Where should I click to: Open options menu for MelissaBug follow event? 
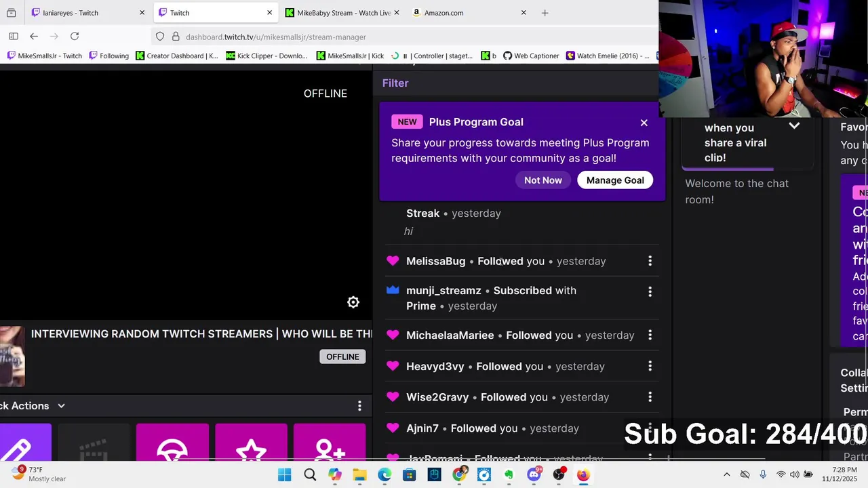tap(650, 261)
